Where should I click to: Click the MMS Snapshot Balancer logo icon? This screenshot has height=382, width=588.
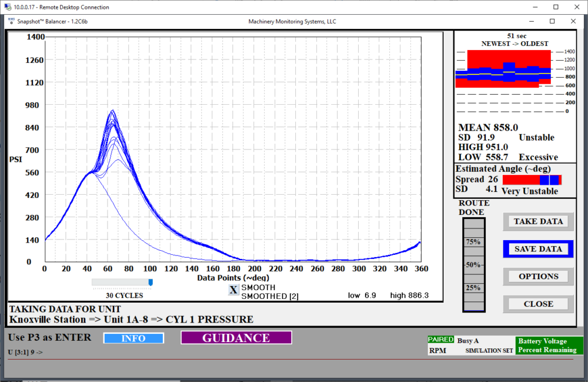tap(11, 21)
